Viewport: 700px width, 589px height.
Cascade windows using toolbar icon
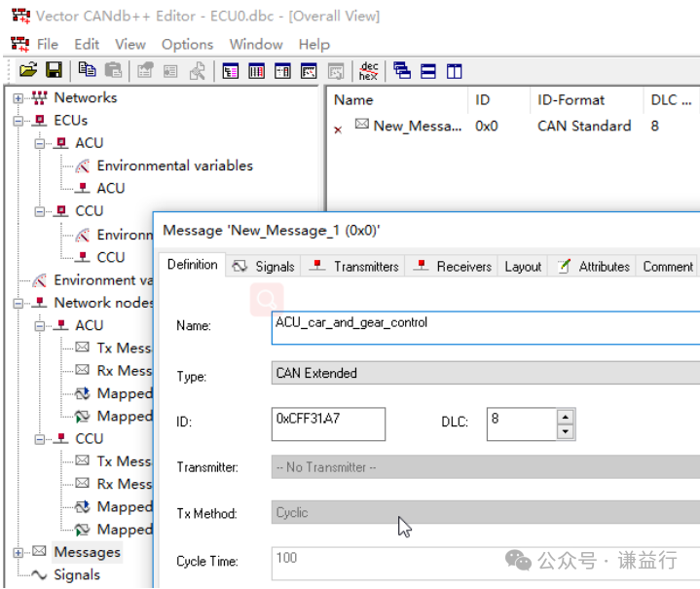402,70
